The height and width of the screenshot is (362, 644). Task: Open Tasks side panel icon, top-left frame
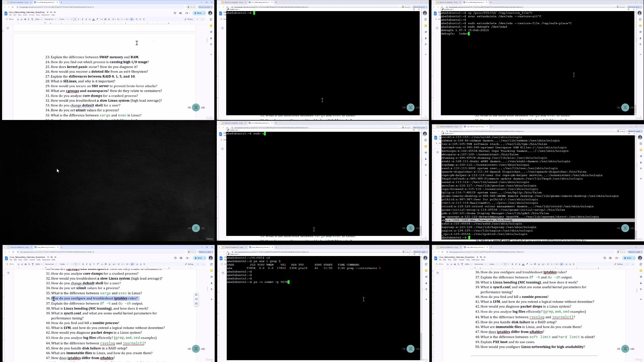coord(211,32)
